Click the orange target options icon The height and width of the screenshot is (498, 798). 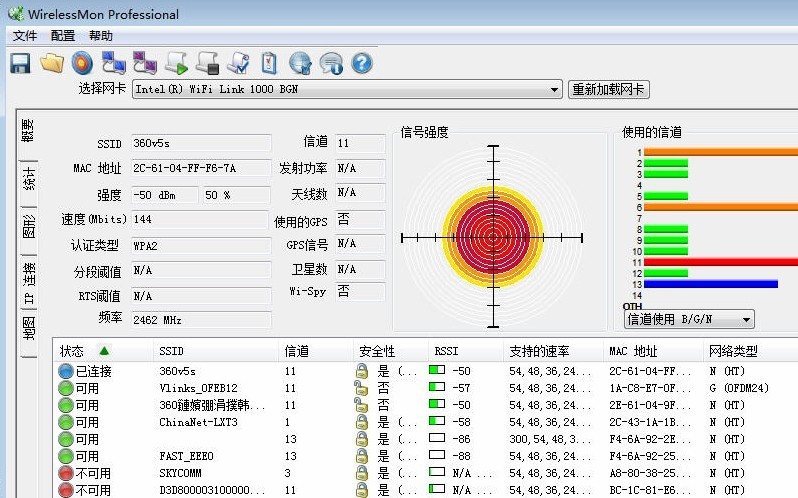[x=82, y=64]
